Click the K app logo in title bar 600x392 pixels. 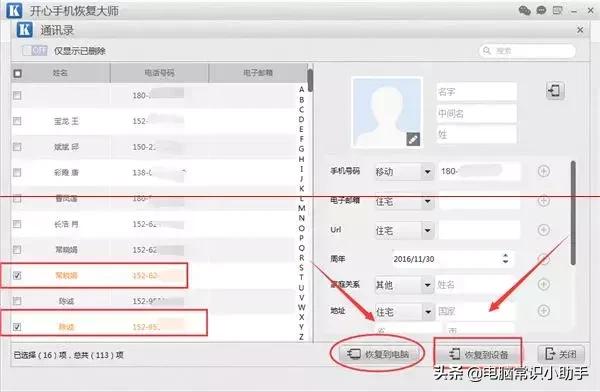14,10
